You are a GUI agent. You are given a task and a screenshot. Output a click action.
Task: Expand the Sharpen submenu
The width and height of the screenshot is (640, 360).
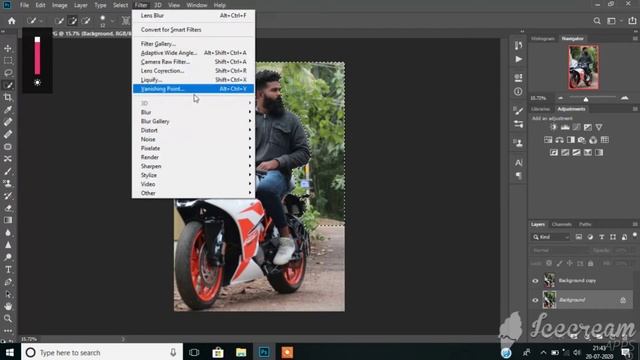(193, 166)
